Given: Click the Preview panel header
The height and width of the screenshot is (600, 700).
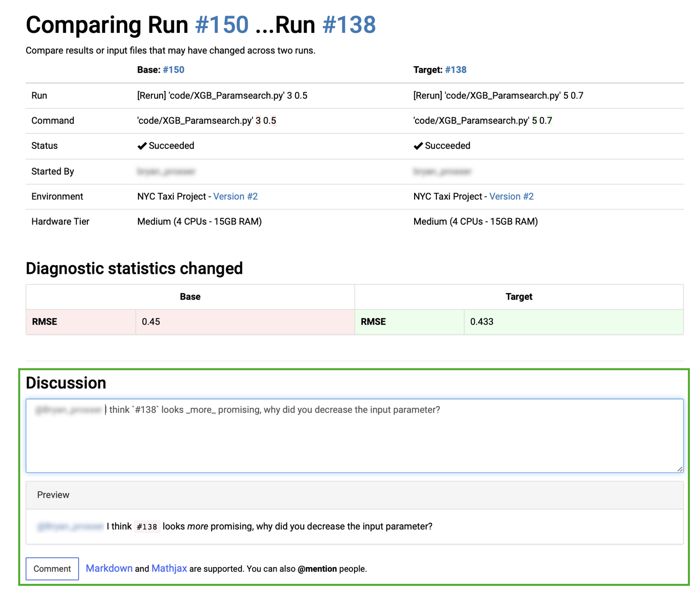Looking at the screenshot, I should coord(355,495).
